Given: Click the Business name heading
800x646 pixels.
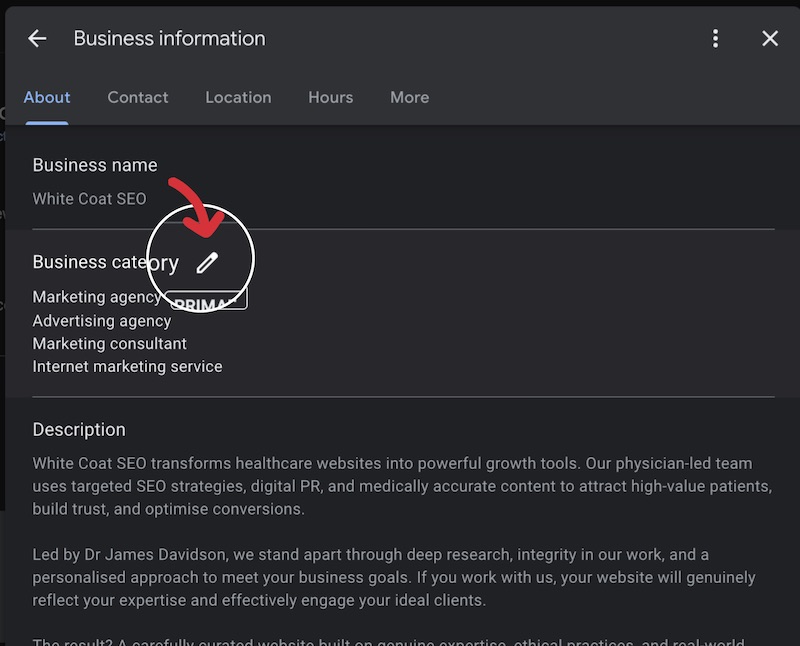Looking at the screenshot, I should [x=95, y=165].
